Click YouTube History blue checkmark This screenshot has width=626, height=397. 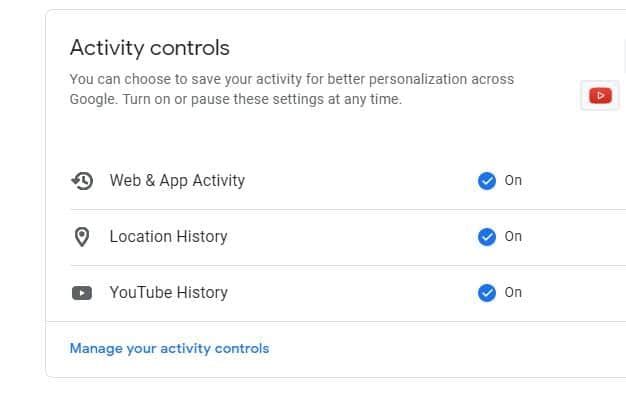point(487,293)
